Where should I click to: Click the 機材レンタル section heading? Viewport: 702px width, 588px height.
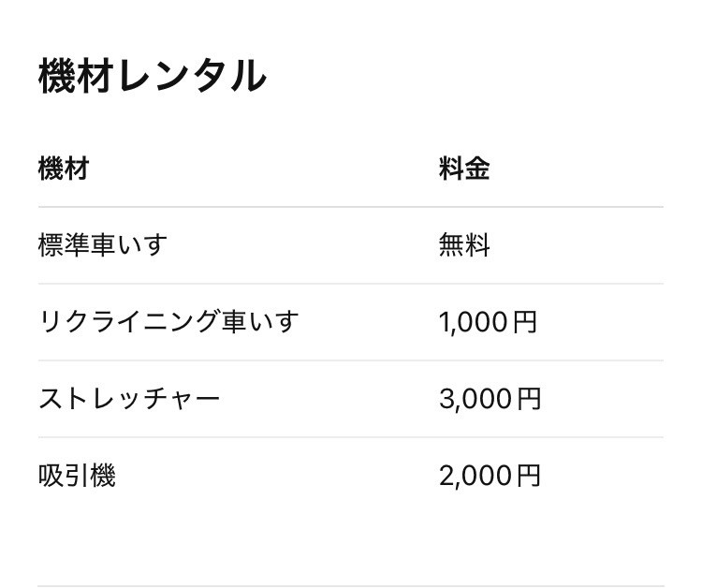tap(152, 77)
